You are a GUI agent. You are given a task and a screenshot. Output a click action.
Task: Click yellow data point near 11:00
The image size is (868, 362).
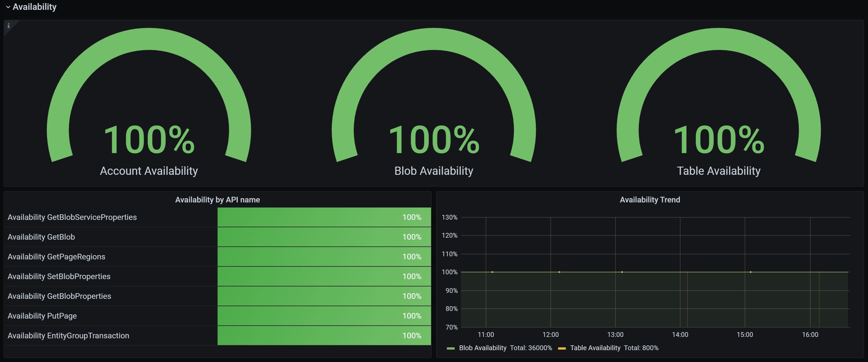(492, 272)
